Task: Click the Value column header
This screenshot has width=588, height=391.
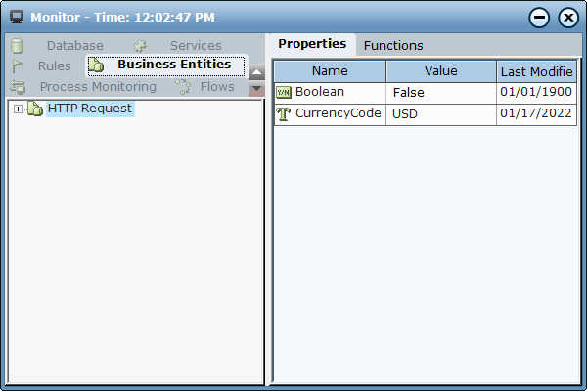Action: pyautogui.click(x=440, y=71)
